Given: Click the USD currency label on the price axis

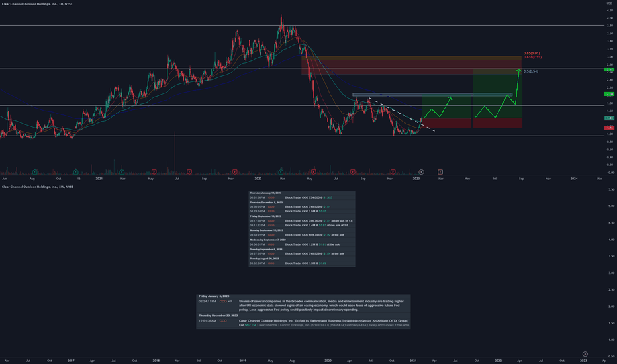Looking at the screenshot, I should pyautogui.click(x=610, y=3).
